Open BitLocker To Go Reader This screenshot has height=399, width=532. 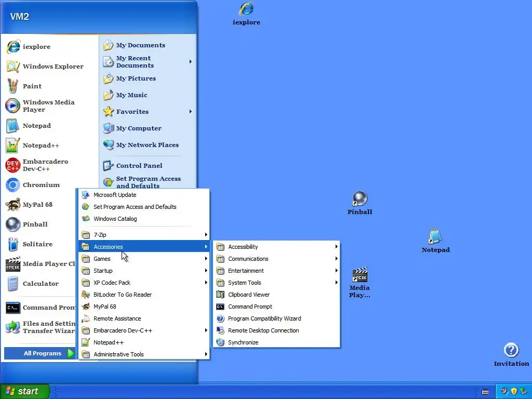pos(144,295)
